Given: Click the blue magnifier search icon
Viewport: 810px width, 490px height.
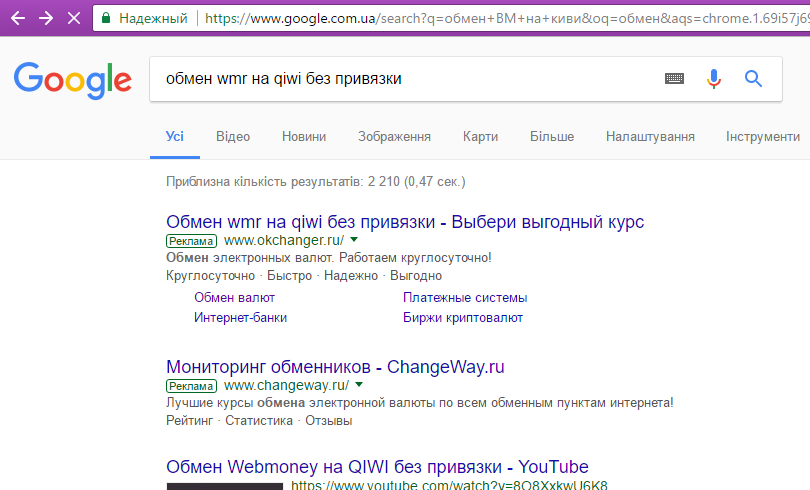Looking at the screenshot, I should (753, 79).
